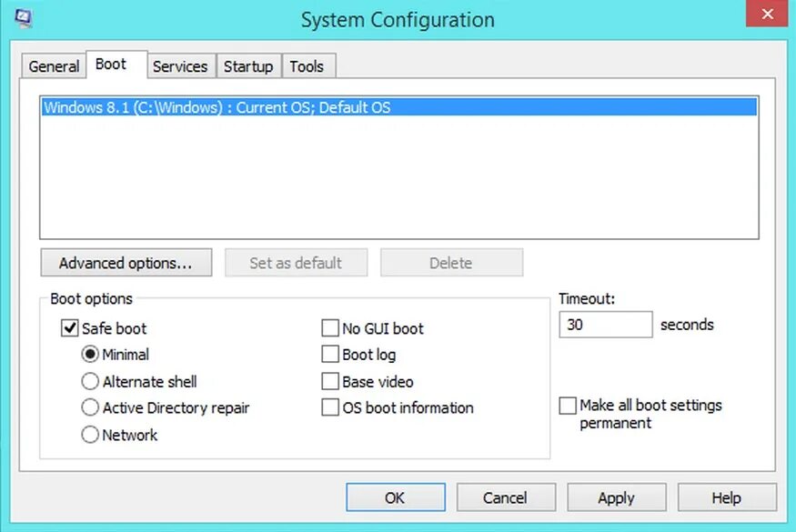Select the Windows 8.1 boot entry

click(x=399, y=107)
